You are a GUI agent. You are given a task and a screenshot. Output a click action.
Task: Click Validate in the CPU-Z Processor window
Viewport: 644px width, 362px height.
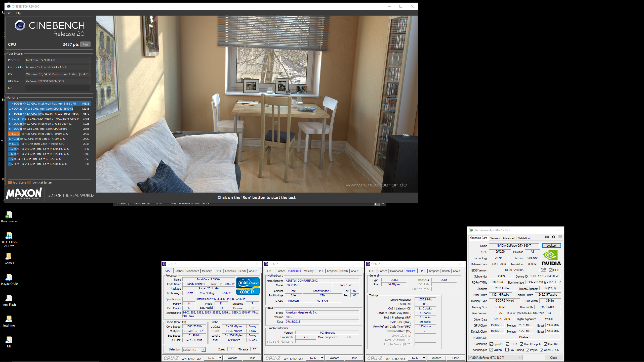[232, 358]
